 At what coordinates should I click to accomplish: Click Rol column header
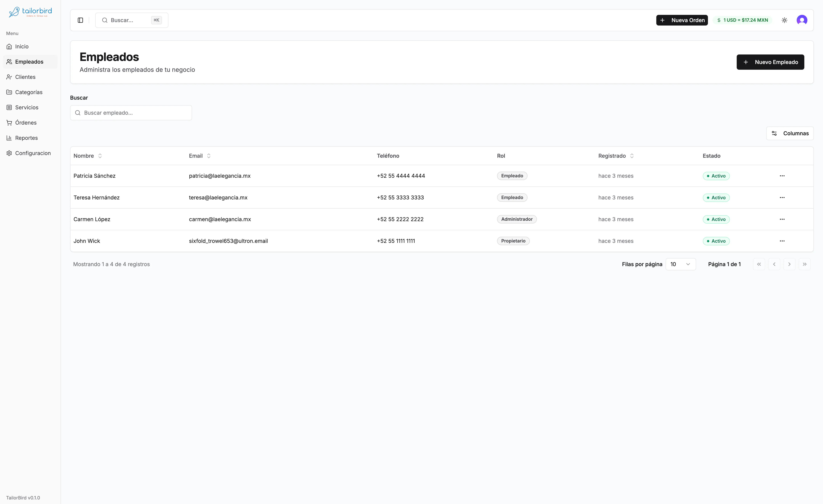(501, 156)
